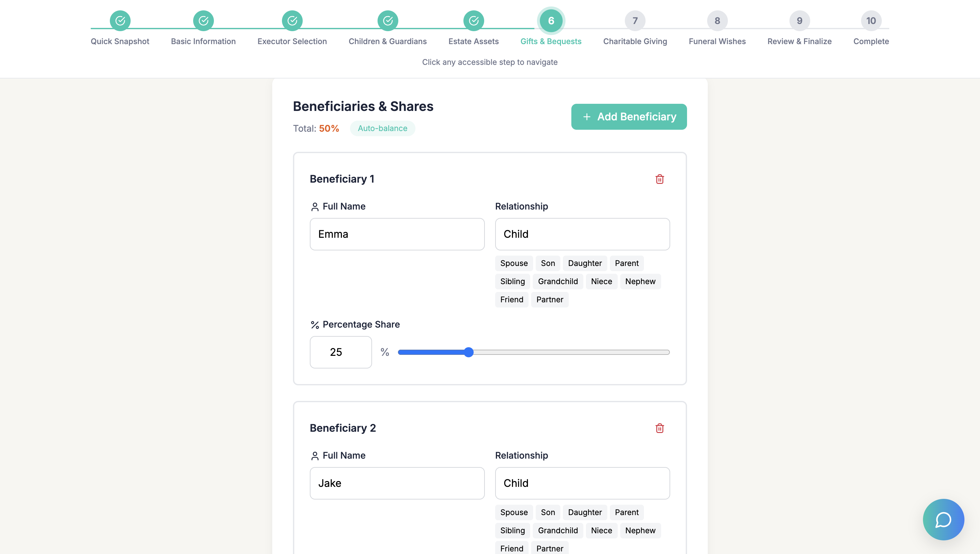Pick Spouse chip under Beneficiary 1
The width and height of the screenshot is (980, 554).
pyautogui.click(x=514, y=263)
